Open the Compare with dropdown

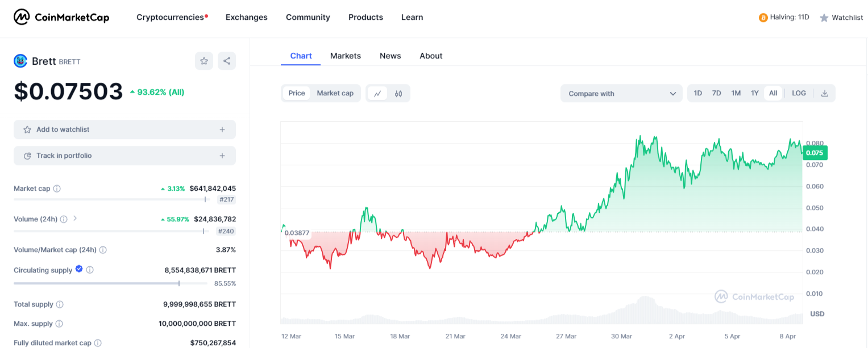click(x=621, y=93)
